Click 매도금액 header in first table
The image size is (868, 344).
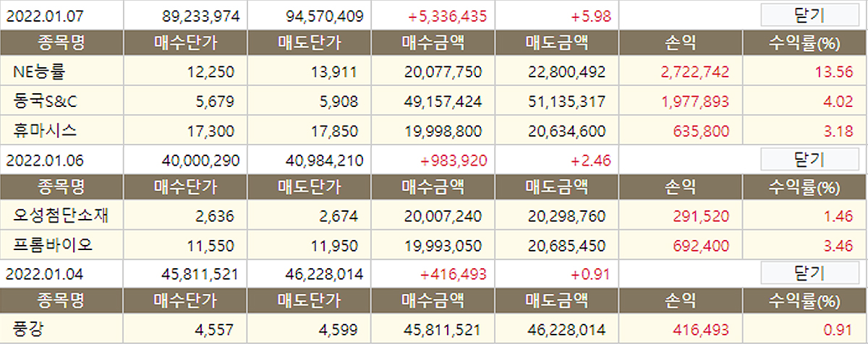click(557, 44)
